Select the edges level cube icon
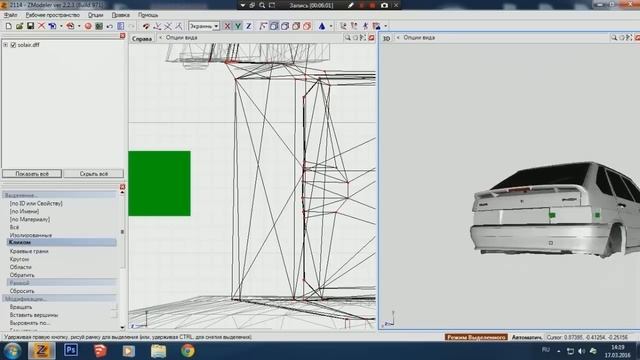The height and width of the screenshot is (360, 640). coord(274,26)
